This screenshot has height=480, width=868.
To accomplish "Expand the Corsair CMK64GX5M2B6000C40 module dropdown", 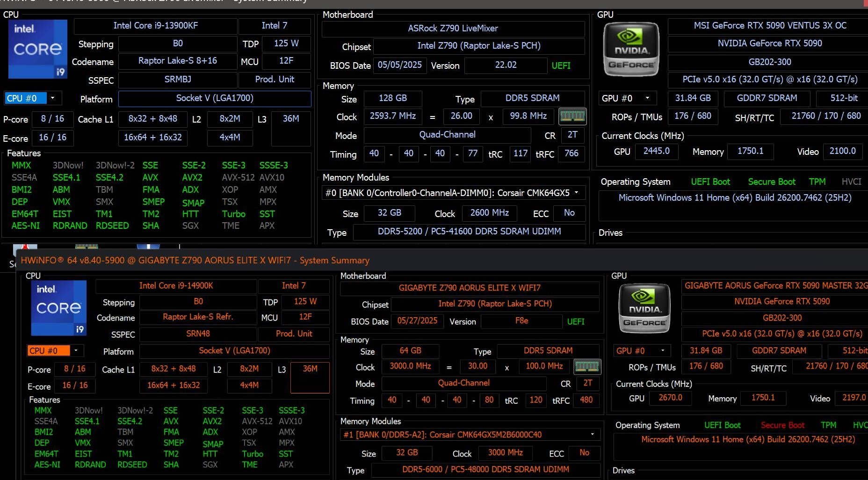I will 592,435.
